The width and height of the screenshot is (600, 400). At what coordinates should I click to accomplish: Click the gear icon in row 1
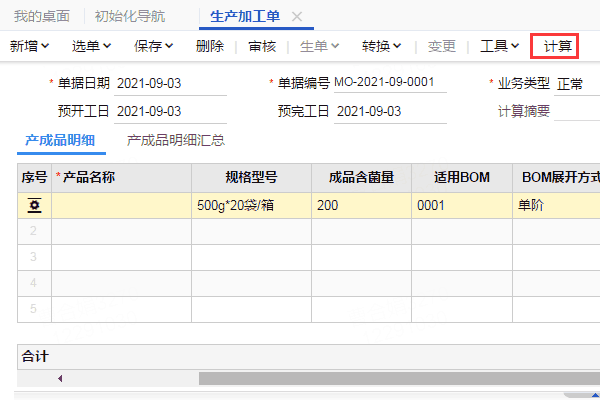(34, 205)
